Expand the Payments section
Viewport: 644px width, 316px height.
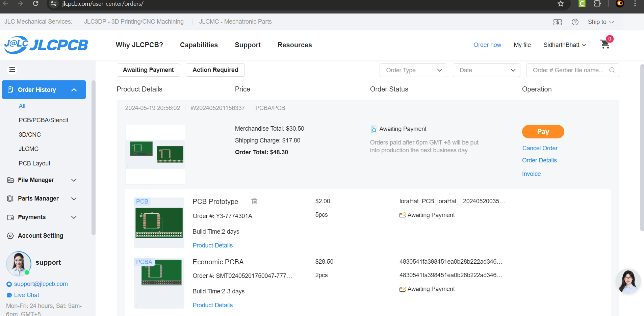74,217
